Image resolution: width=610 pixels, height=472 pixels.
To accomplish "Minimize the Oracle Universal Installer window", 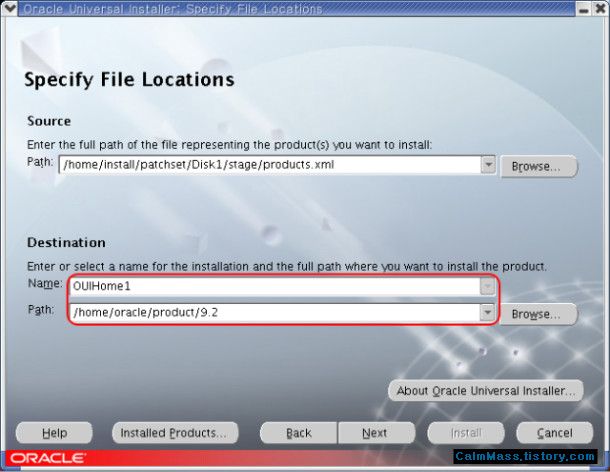I will coord(584,9).
